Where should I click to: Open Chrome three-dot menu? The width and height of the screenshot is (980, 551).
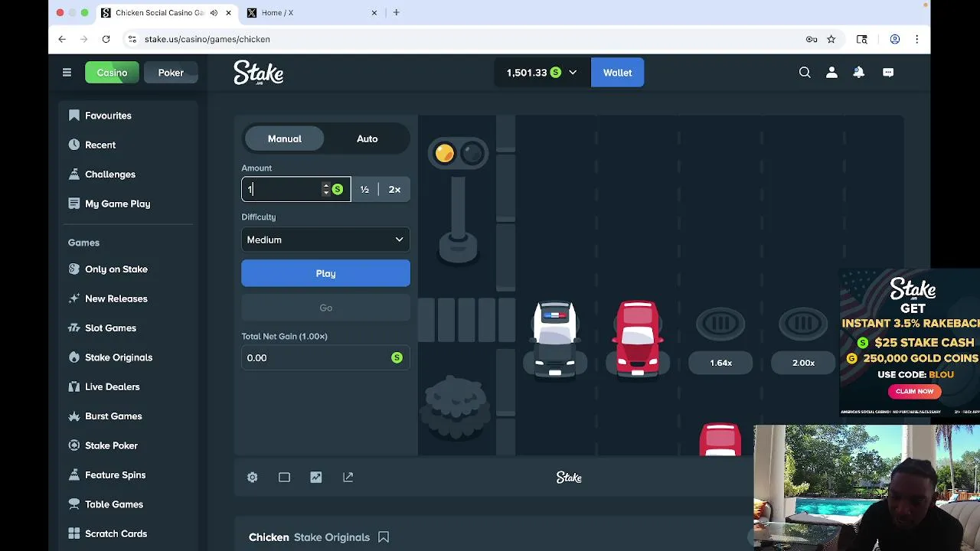point(916,39)
